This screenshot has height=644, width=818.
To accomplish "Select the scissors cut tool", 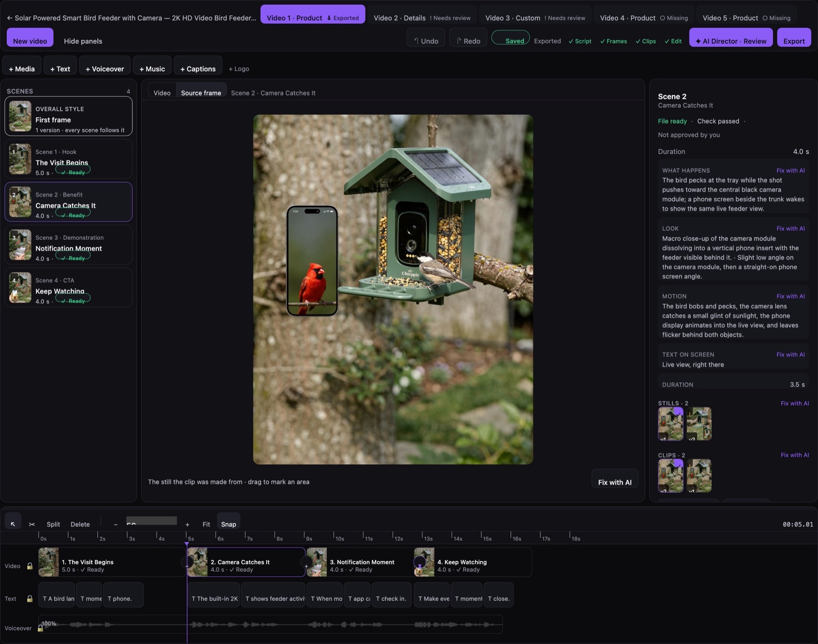I will pos(32,524).
